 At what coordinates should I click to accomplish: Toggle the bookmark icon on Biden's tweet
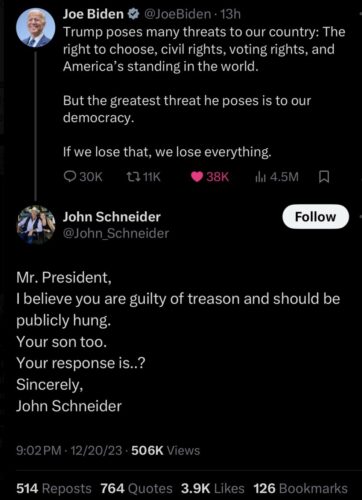pyautogui.click(x=324, y=177)
